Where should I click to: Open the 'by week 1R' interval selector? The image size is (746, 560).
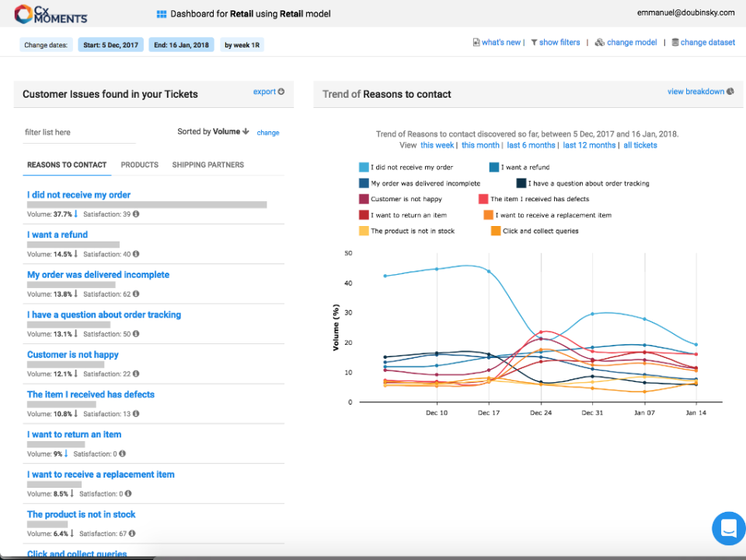(242, 45)
